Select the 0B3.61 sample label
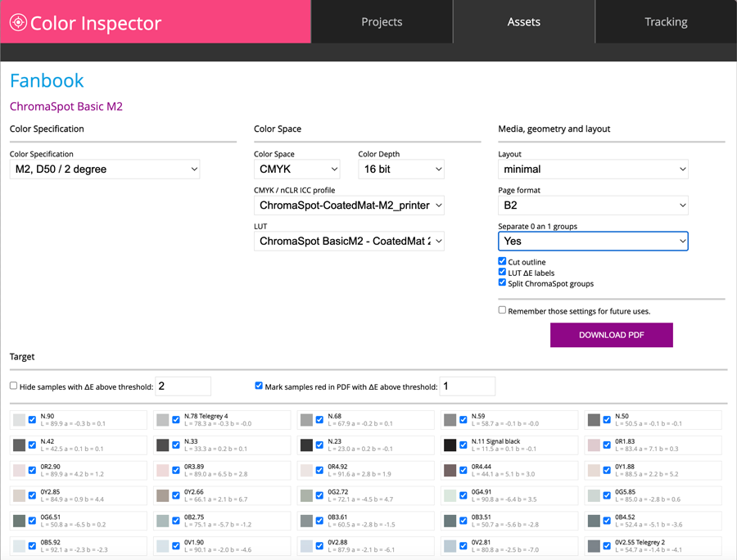The width and height of the screenshot is (737, 560). coord(338,517)
